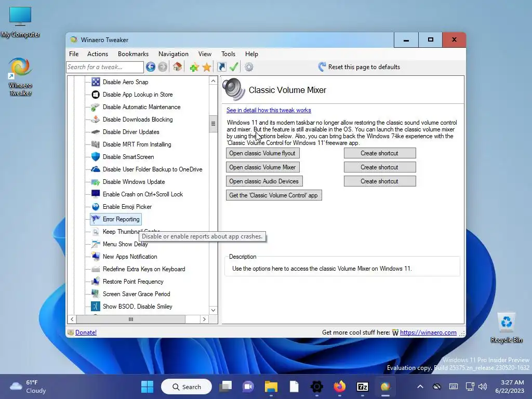Open the File menu
The height and width of the screenshot is (399, 532).
coord(74,54)
